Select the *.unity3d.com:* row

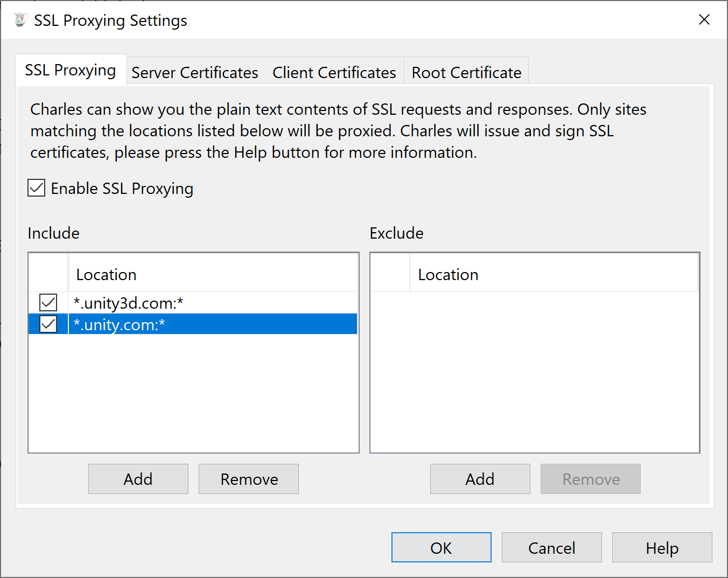click(193, 303)
